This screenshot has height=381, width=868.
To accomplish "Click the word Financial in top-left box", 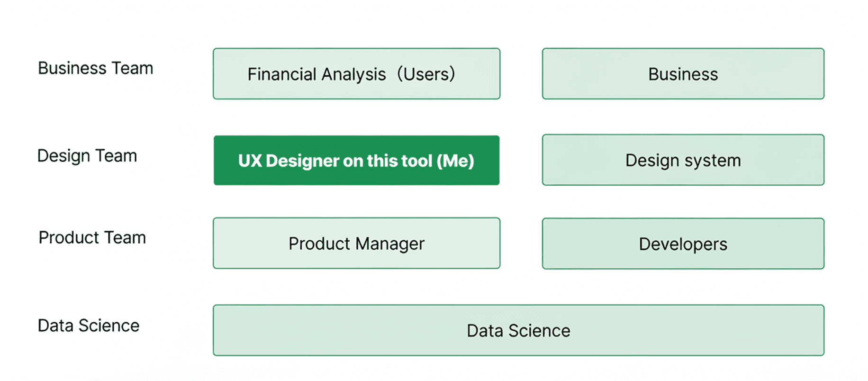I will tap(282, 74).
